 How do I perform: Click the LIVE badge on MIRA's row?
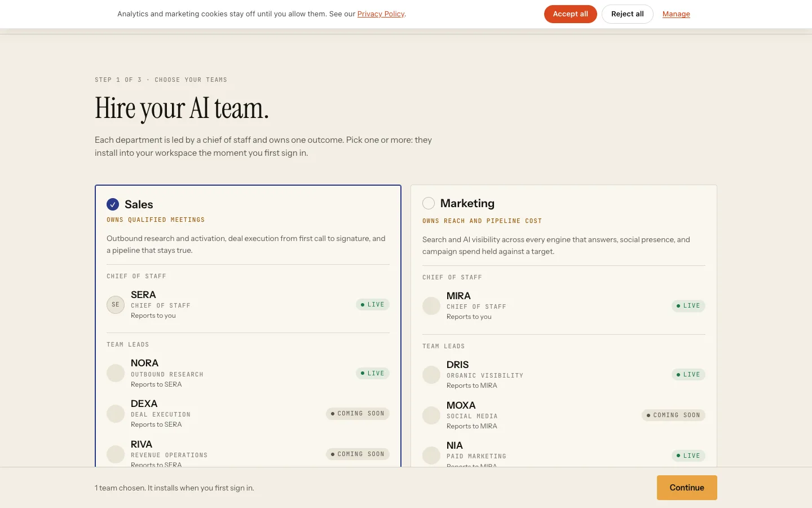click(x=689, y=306)
